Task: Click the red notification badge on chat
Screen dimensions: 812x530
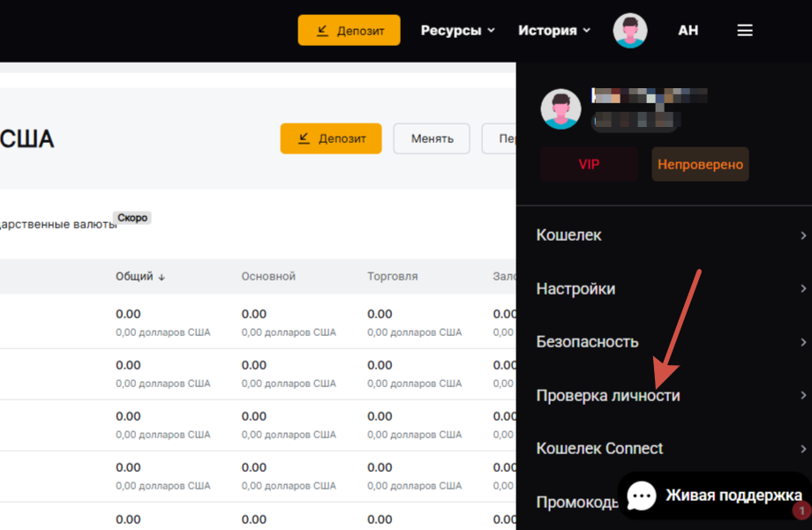Action: coord(801,511)
